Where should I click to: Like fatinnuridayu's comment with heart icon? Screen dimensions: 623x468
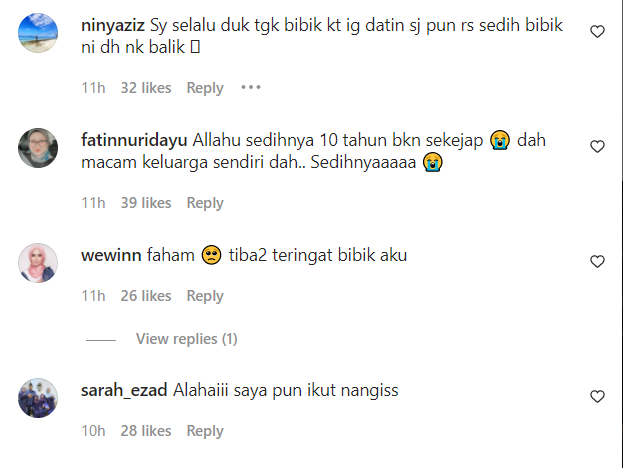click(597, 147)
